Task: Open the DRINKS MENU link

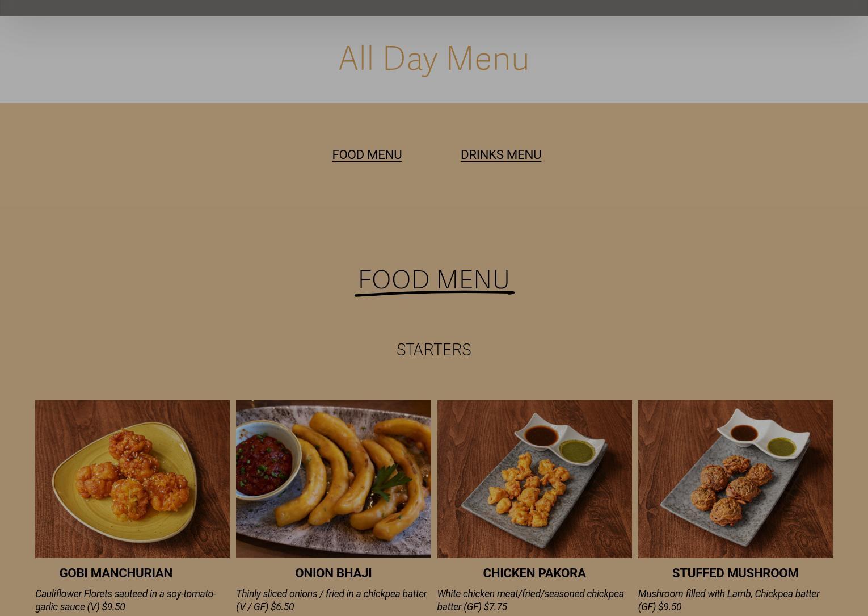Action: pos(500,154)
